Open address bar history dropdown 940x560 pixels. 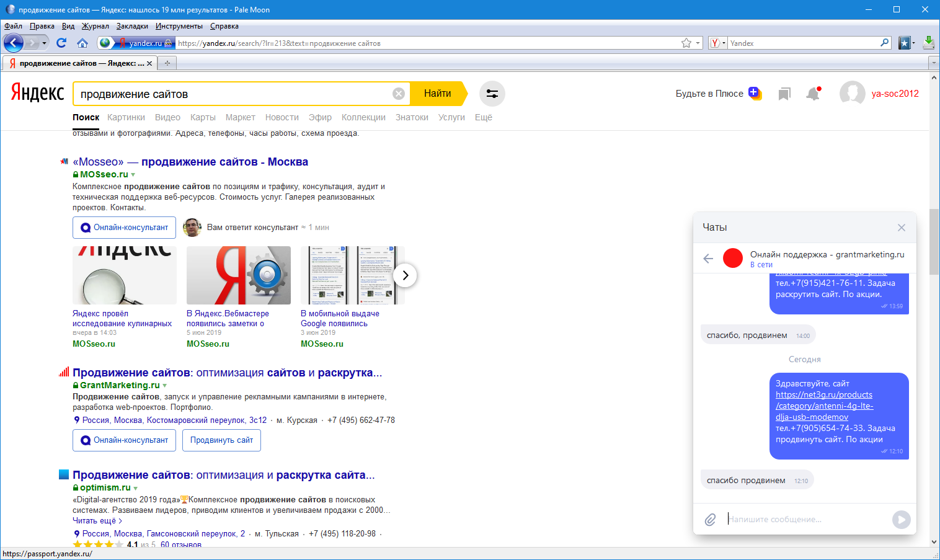coord(698,43)
